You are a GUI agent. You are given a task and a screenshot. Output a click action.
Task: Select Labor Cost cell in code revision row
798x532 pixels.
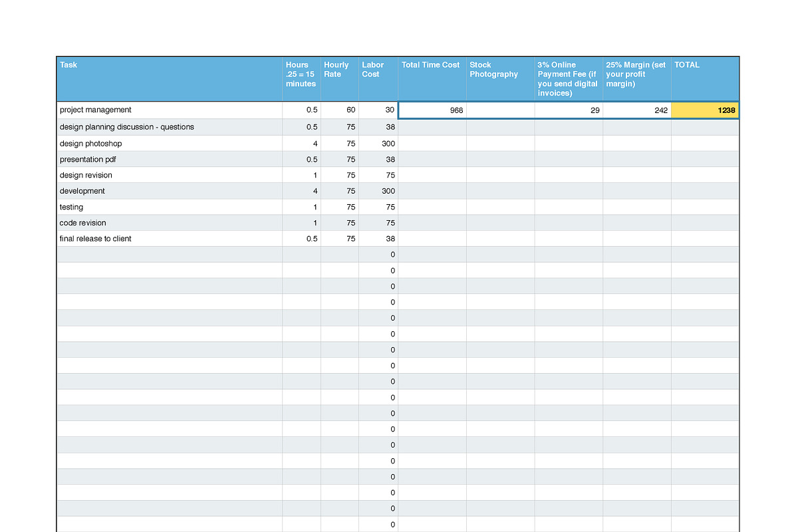(x=378, y=223)
